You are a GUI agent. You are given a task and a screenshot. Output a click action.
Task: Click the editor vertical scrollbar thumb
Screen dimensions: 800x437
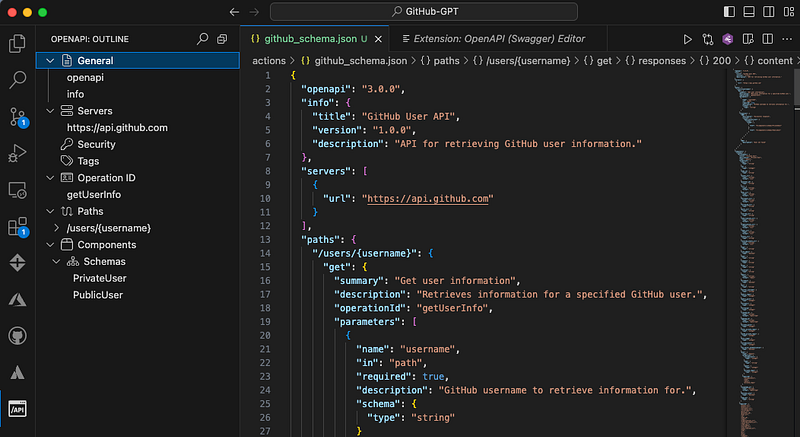(x=796, y=86)
